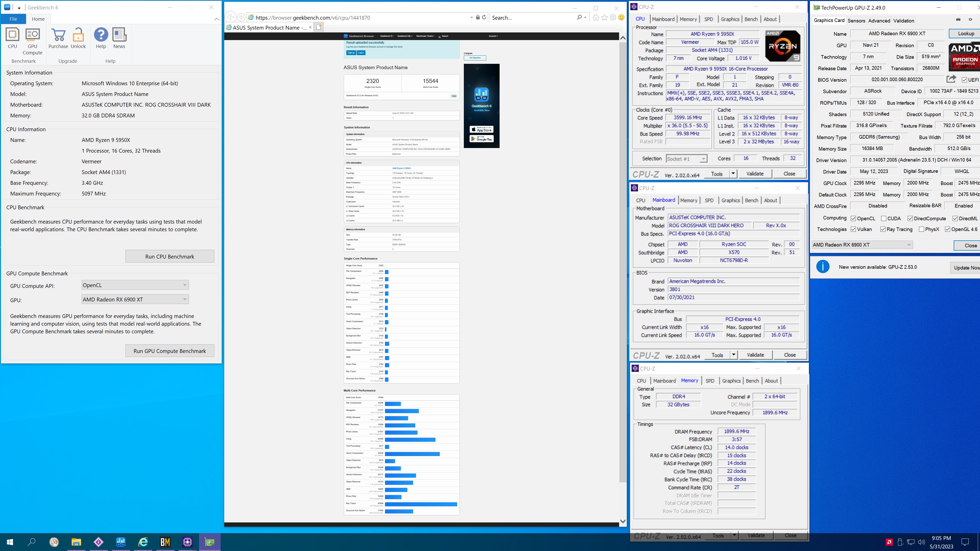Click the smiley feedback icon in browser
980x551 pixels.
click(x=621, y=17)
